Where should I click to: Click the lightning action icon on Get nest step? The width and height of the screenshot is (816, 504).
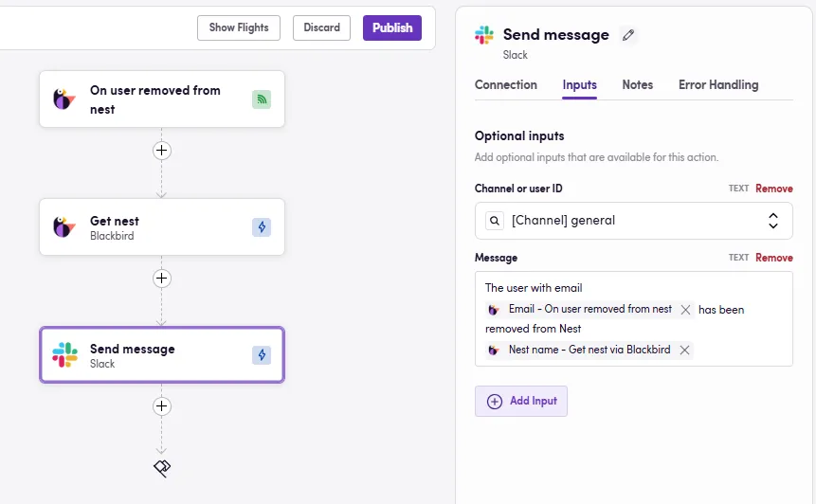(x=262, y=227)
